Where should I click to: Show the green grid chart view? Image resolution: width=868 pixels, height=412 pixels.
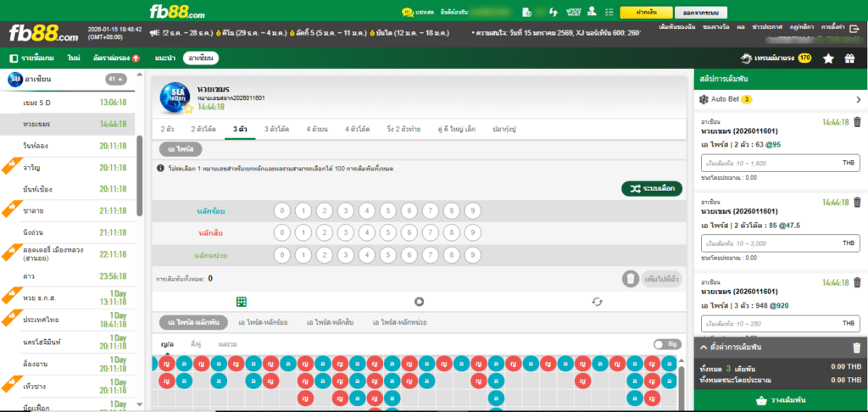click(242, 302)
